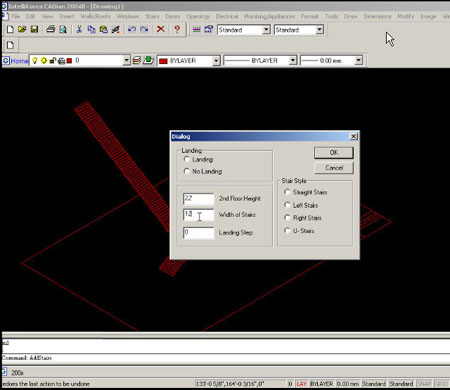The width and height of the screenshot is (450, 390).
Task: Open the BYLAYER linetype dropdown
Action: pos(293,61)
